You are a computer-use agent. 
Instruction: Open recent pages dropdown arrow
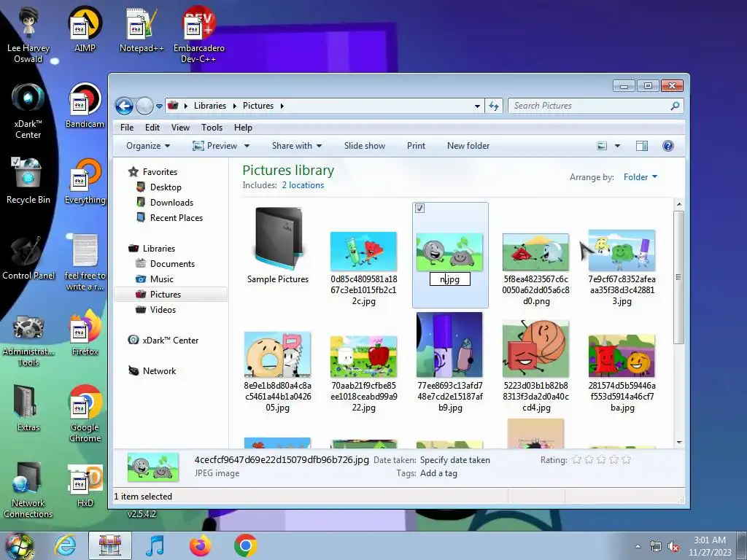159,106
